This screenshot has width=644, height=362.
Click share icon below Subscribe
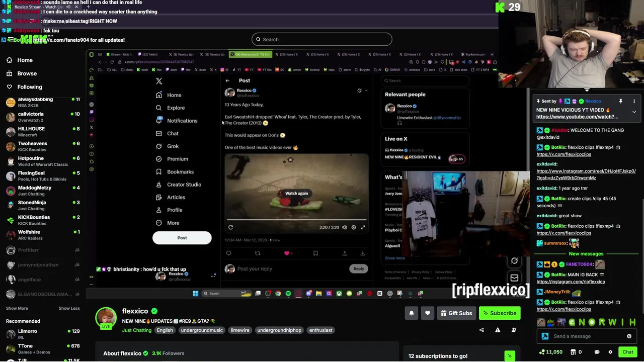tap(481, 330)
